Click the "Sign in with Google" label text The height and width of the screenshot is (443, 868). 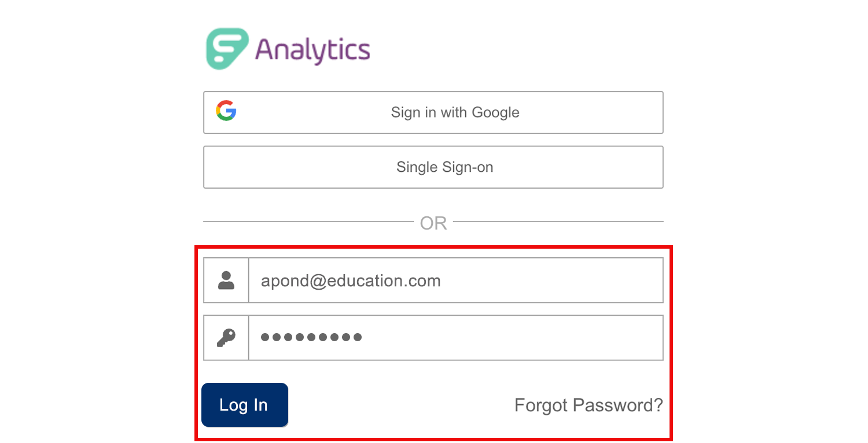(x=455, y=112)
